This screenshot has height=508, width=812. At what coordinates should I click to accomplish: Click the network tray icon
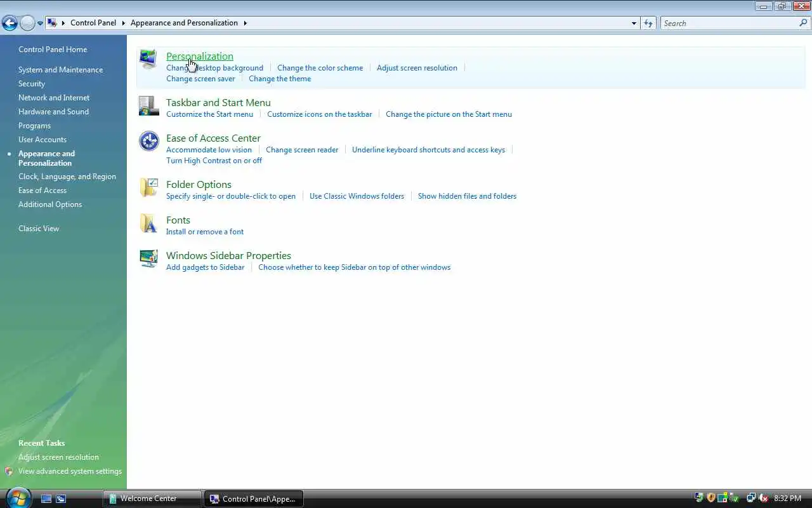pyautogui.click(x=751, y=498)
